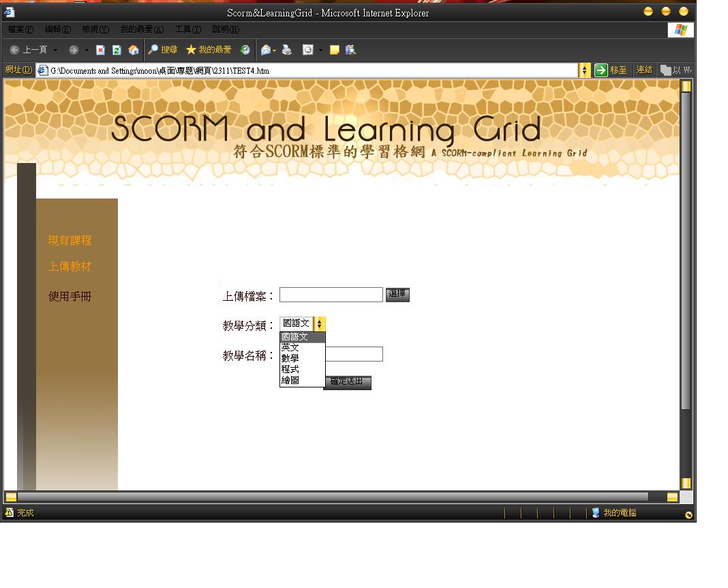Screen dimensions: 728x588
Task: Open the address bar history dropdown
Action: pyautogui.click(x=585, y=70)
